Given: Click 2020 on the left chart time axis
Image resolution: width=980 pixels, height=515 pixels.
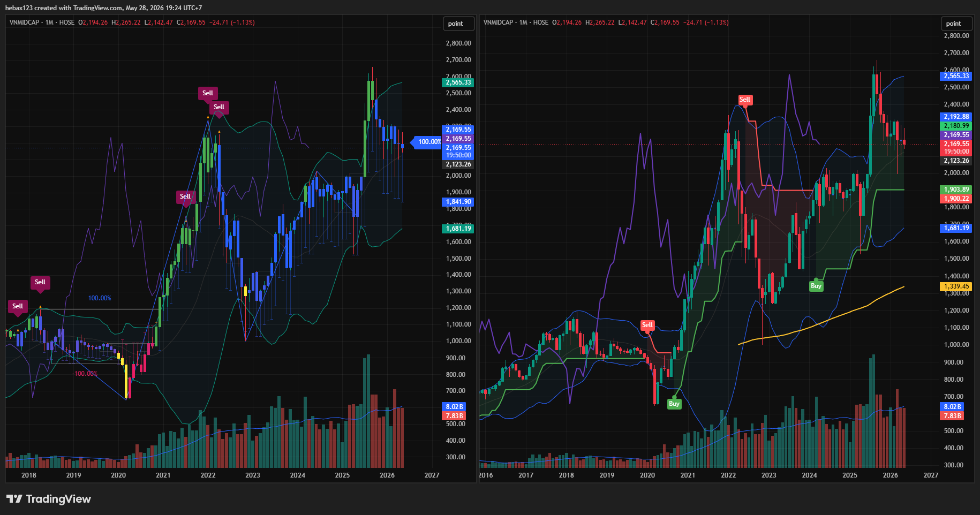Looking at the screenshot, I should (x=118, y=475).
